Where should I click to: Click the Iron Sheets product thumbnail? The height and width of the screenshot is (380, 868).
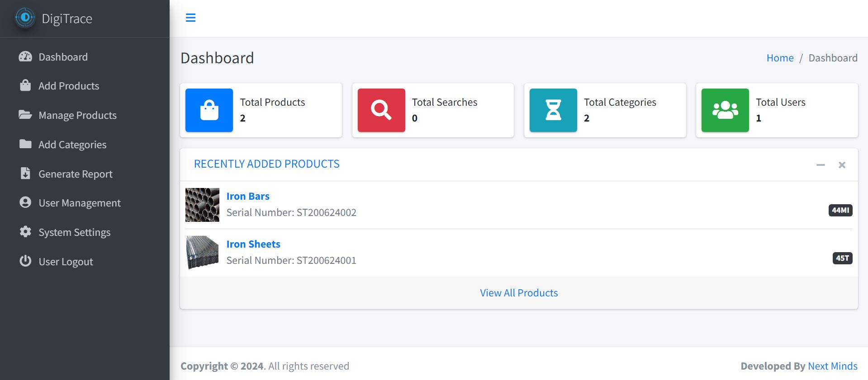point(202,253)
